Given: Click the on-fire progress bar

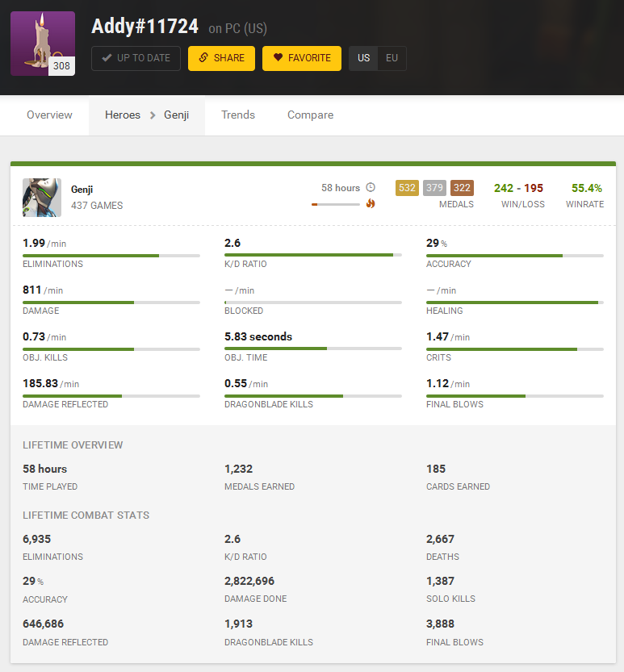Looking at the screenshot, I should click(335, 204).
